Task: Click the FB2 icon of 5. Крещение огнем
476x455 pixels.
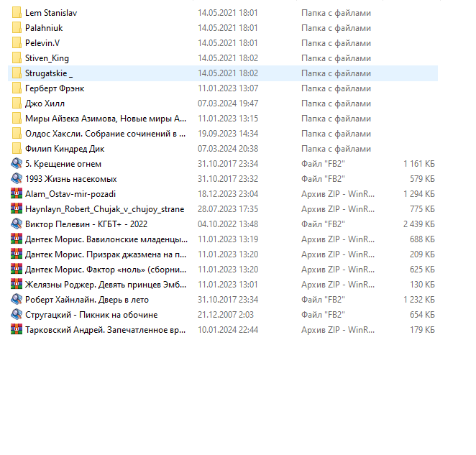Action: (x=17, y=164)
